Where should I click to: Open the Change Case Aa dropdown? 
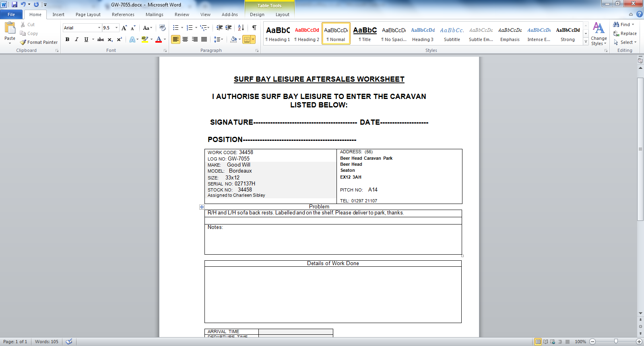(x=148, y=28)
